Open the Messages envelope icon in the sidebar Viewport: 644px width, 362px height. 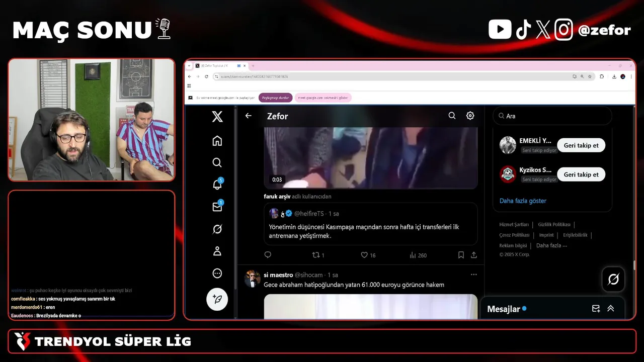(x=217, y=207)
